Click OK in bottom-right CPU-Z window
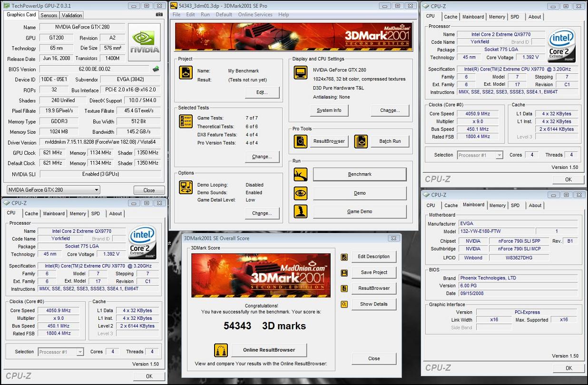Screen dimensions: 588x385 (568, 368)
